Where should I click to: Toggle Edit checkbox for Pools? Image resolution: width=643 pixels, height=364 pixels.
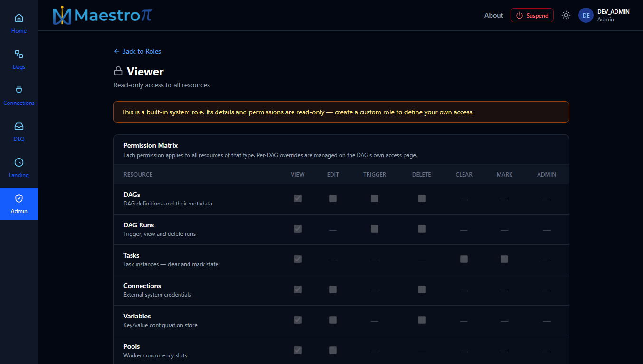pyautogui.click(x=333, y=350)
